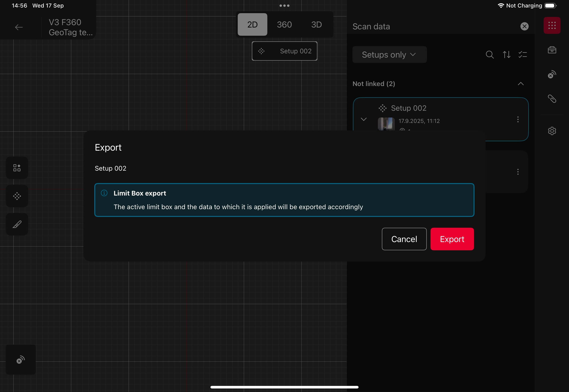569x392 pixels.
Task: Expand the Setup 002 item chevron
Action: tap(363, 119)
